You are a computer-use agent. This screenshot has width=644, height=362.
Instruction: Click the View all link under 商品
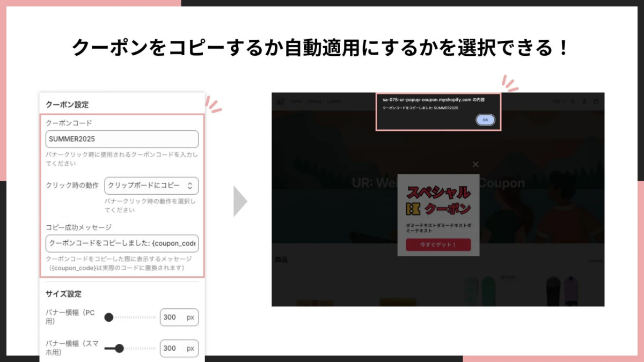point(592,259)
